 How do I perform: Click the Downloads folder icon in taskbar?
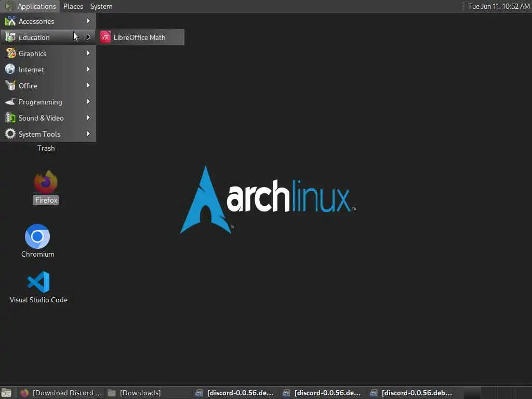[x=112, y=393]
